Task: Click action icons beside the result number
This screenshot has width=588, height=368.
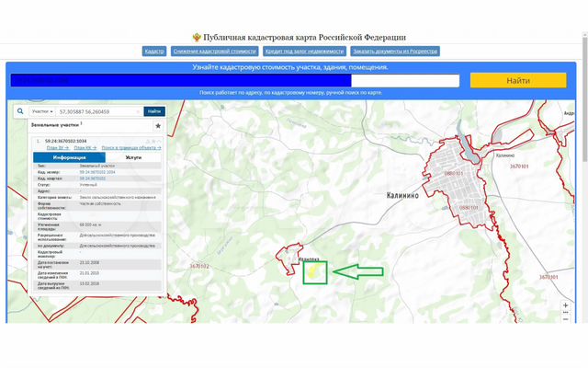Action: [153, 141]
